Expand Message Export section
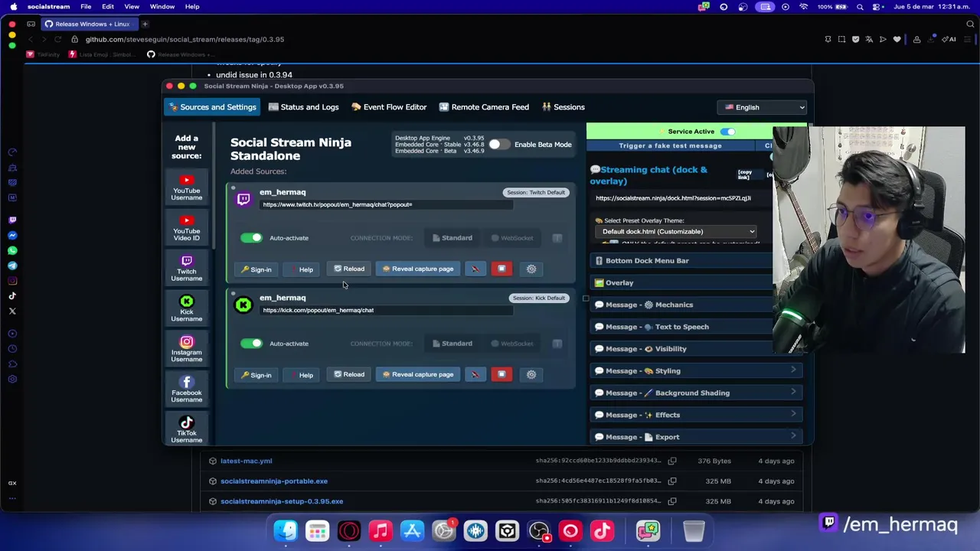 697,437
